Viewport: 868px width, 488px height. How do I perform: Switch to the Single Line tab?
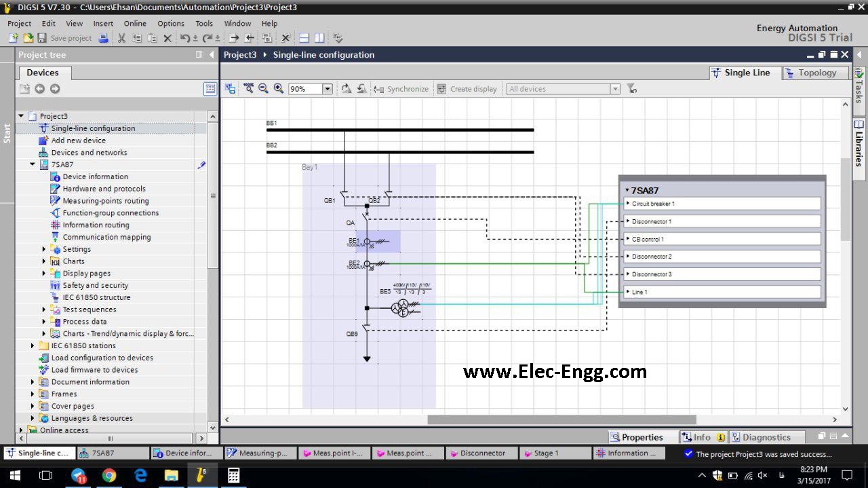[745, 73]
